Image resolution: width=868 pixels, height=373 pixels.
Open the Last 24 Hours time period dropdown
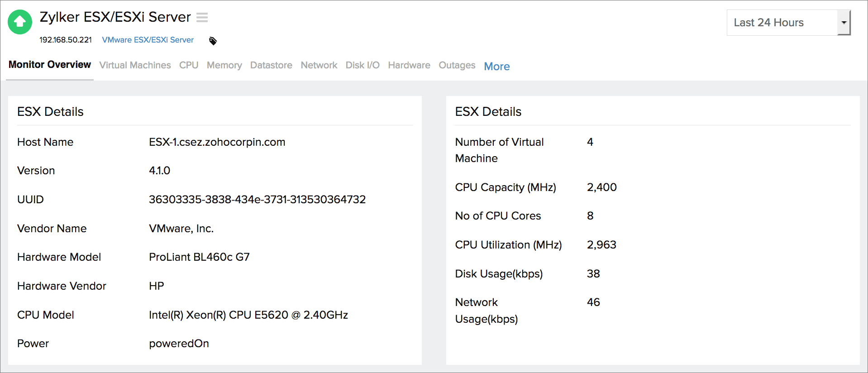coord(788,23)
